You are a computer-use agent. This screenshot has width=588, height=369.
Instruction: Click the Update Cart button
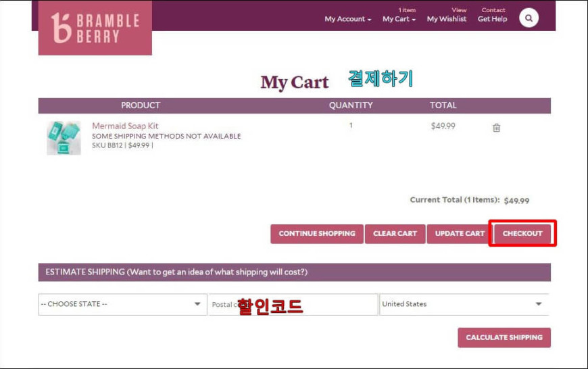pos(460,234)
